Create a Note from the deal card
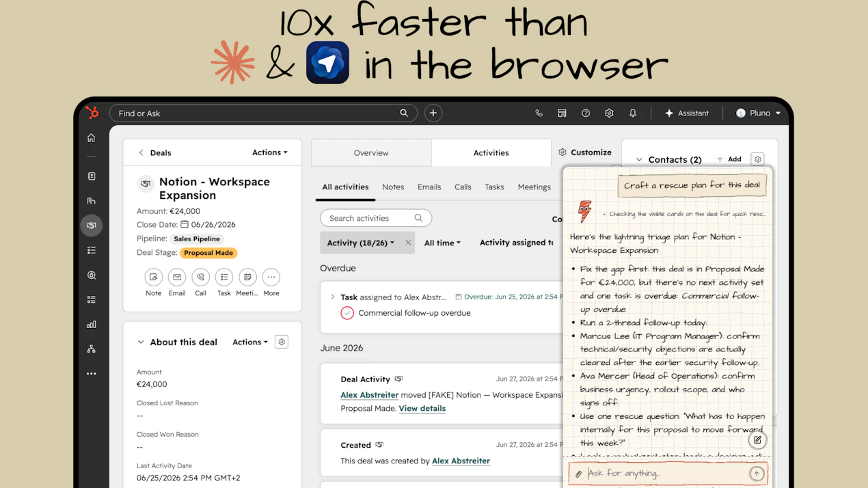868x488 pixels. (154, 277)
